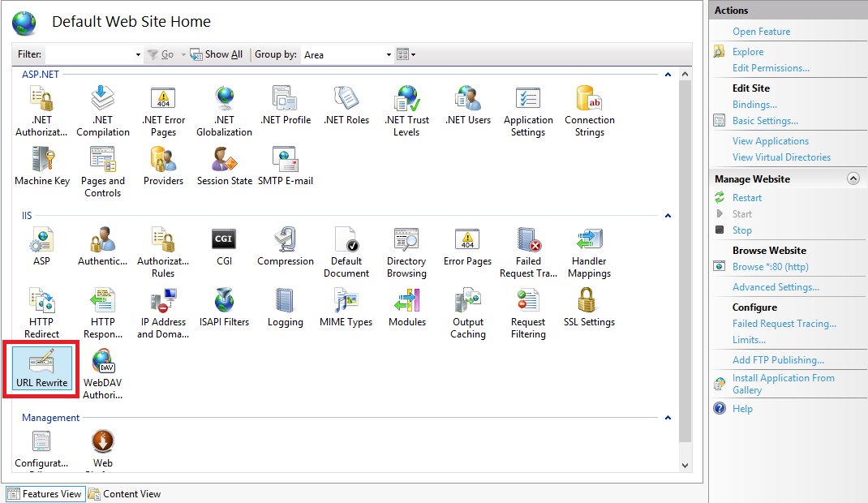The height and width of the screenshot is (503, 868).
Task: Select the Handler Mappings icon
Action: coord(589,241)
